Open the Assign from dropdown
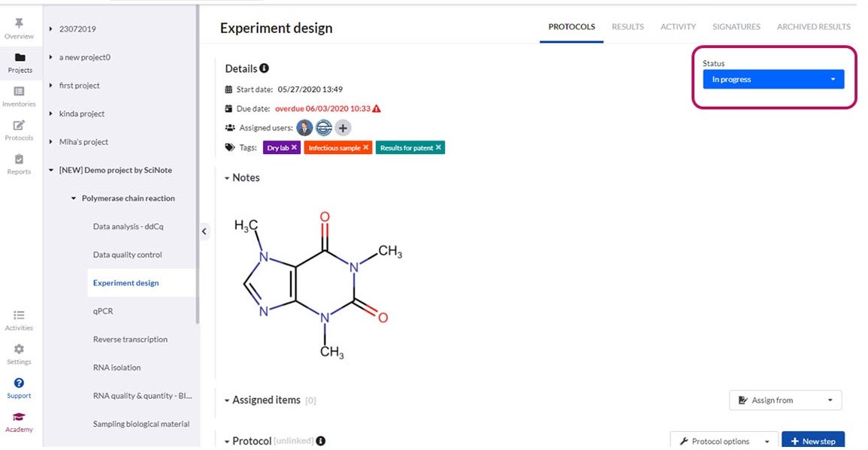Viewport: 868px width, 450px height. 785,400
